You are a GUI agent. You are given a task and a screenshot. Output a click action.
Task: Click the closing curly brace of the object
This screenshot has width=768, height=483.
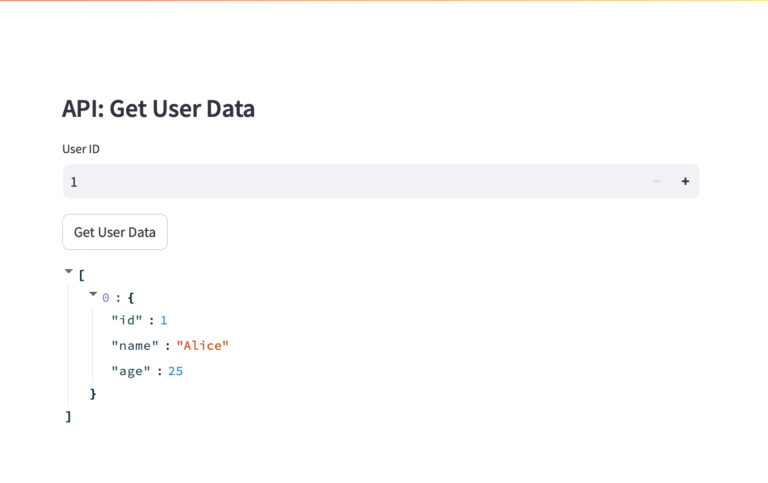pyautogui.click(x=93, y=394)
